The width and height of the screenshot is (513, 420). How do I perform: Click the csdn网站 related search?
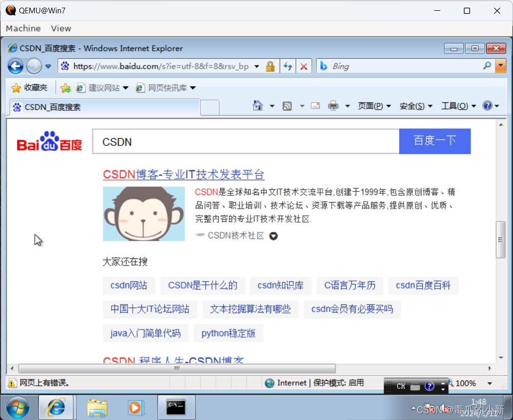129,285
